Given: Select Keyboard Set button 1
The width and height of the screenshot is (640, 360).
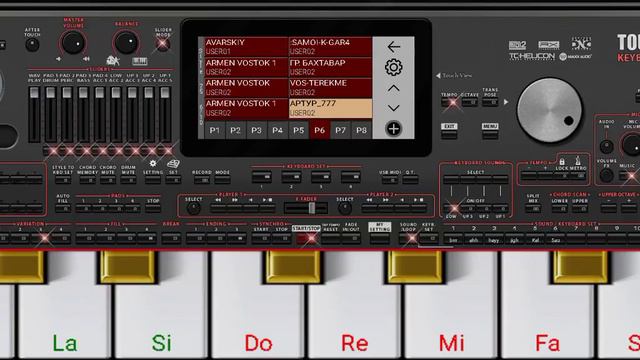Looking at the screenshot, I should 262,177.
